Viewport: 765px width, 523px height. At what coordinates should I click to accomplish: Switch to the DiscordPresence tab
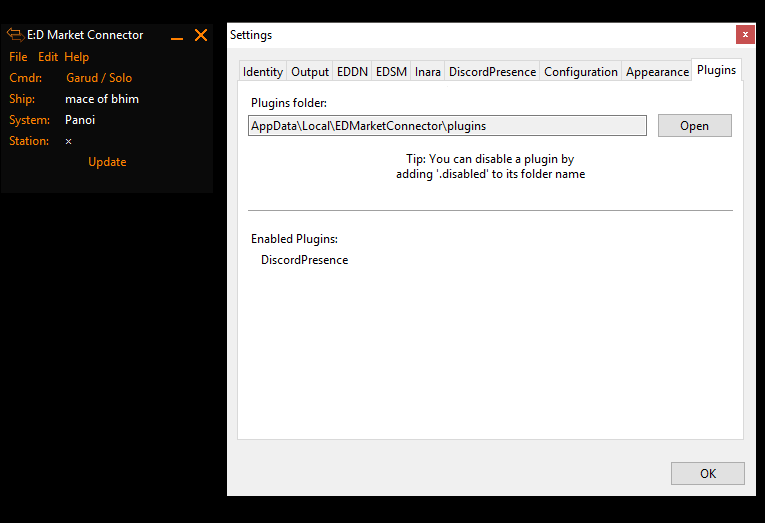[x=492, y=72]
